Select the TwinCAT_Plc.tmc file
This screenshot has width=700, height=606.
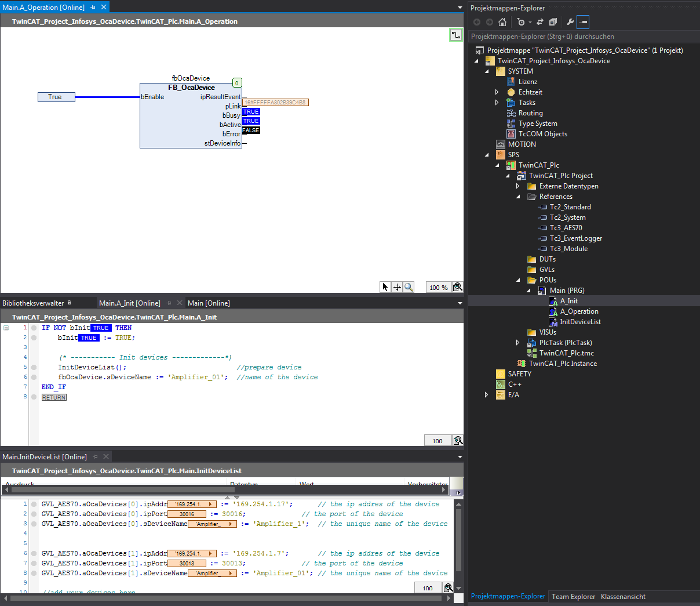pos(567,353)
